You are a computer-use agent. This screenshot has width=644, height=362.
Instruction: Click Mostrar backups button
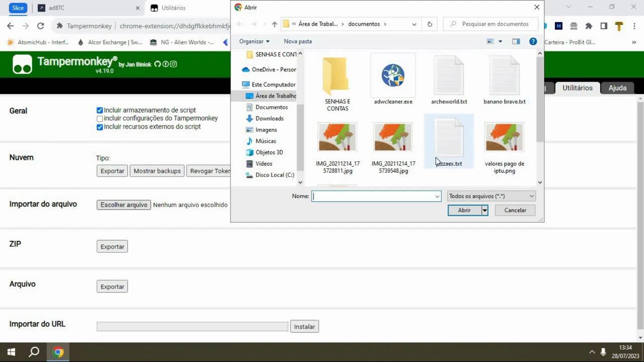(157, 171)
